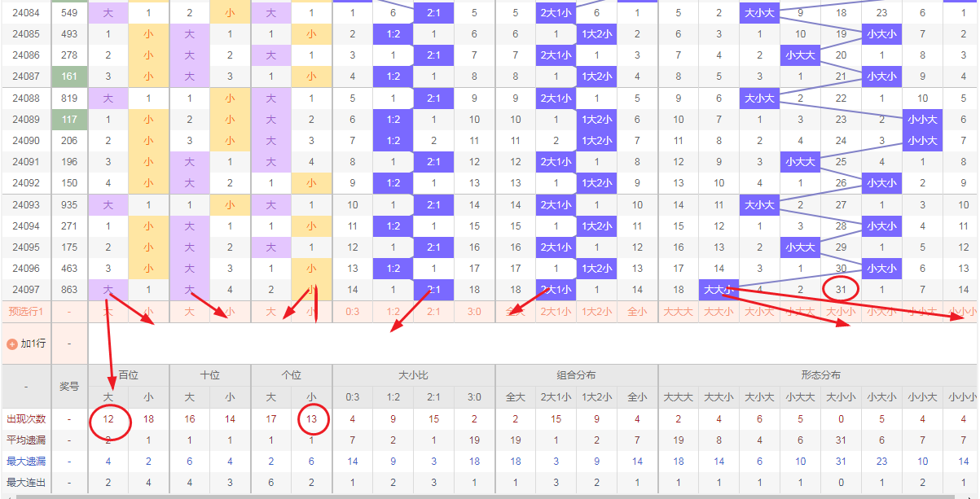Image resolution: width=980 pixels, height=499 pixels.
Task: Choose 大大大 in the preselection row
Action: pos(678,311)
